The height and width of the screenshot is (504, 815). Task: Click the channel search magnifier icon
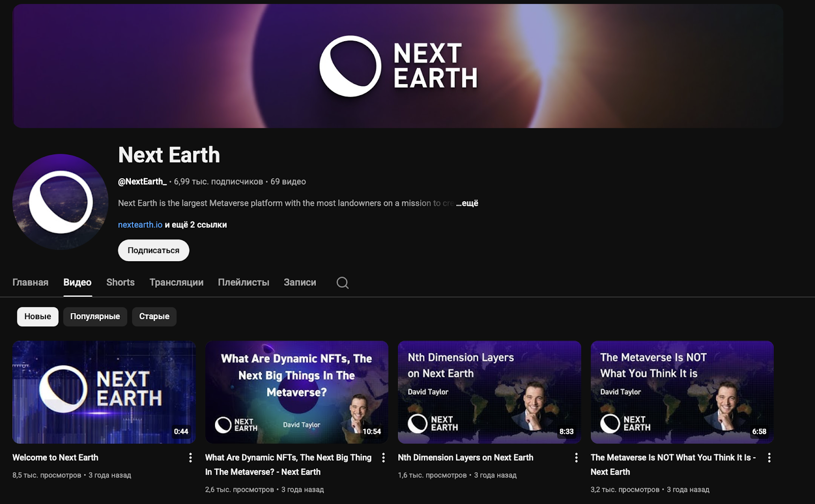(x=342, y=283)
